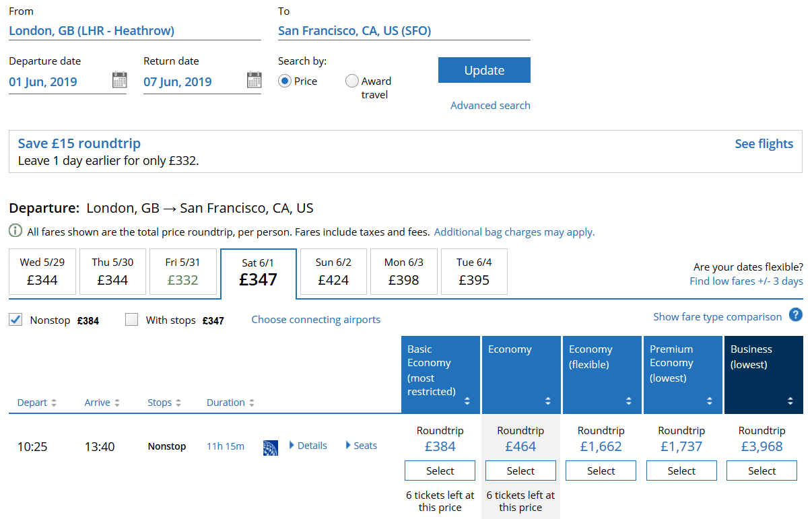Sort flights by Depart time arrows

click(x=54, y=403)
